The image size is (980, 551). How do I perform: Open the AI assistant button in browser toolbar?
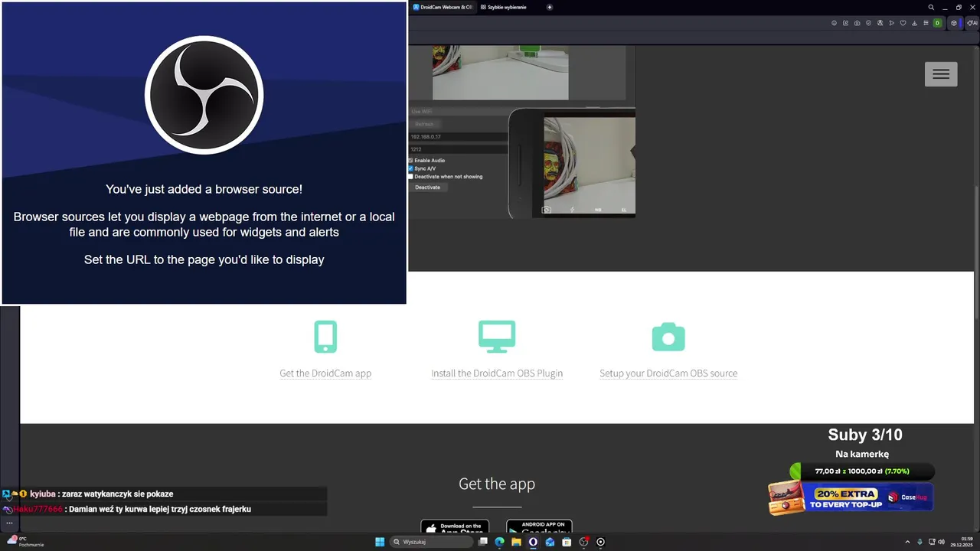click(x=972, y=23)
